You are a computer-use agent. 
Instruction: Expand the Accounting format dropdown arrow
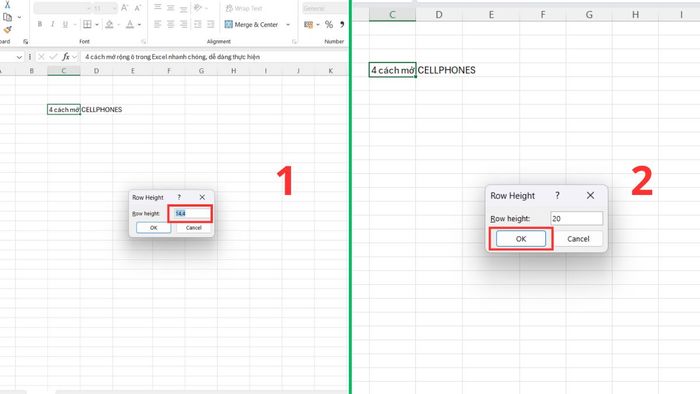[318, 25]
